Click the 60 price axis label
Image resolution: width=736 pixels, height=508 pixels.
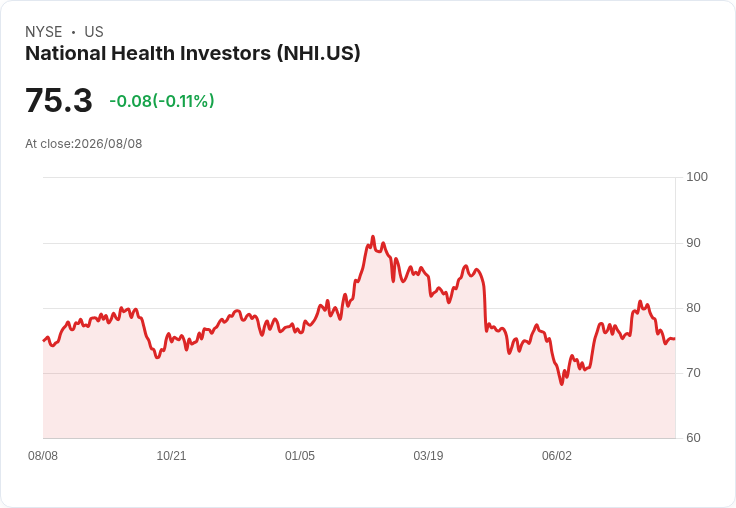tap(693, 438)
